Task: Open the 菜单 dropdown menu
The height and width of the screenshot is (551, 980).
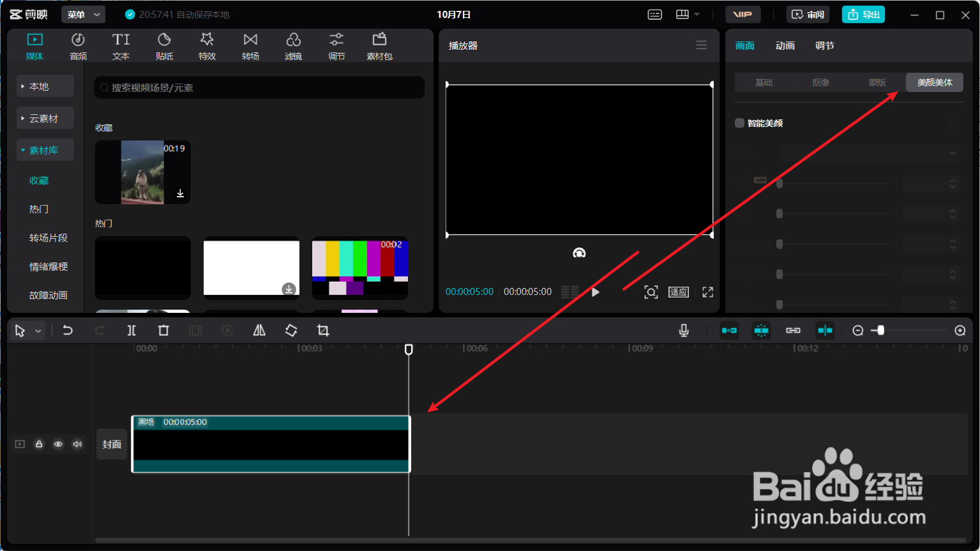Action: pos(83,14)
